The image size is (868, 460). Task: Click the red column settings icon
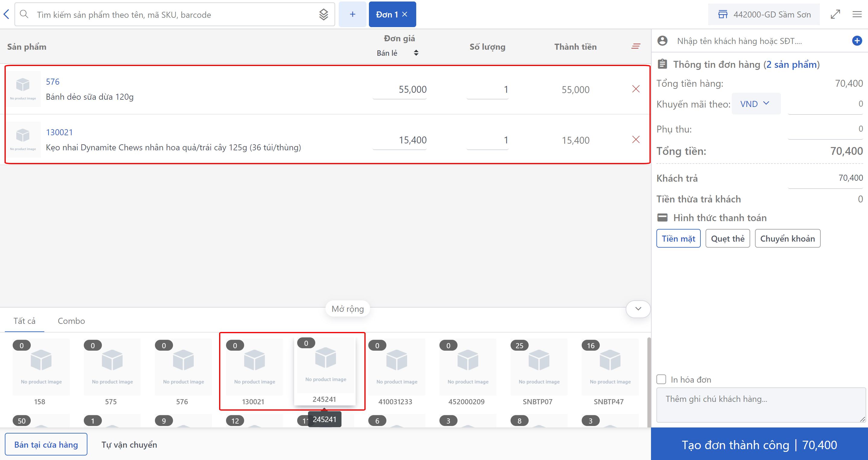(636, 46)
